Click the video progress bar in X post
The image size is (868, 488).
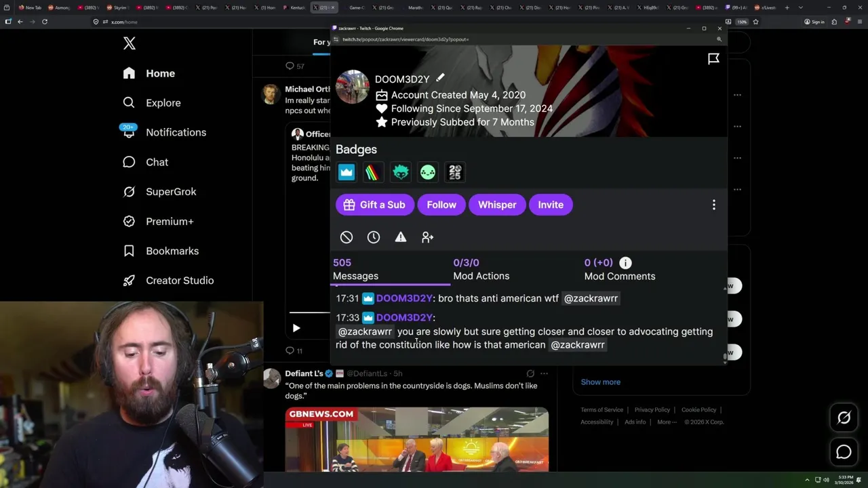click(309, 312)
